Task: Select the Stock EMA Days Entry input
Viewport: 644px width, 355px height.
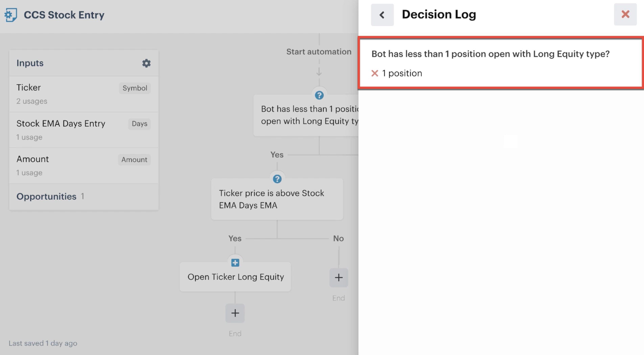Action: click(x=84, y=130)
